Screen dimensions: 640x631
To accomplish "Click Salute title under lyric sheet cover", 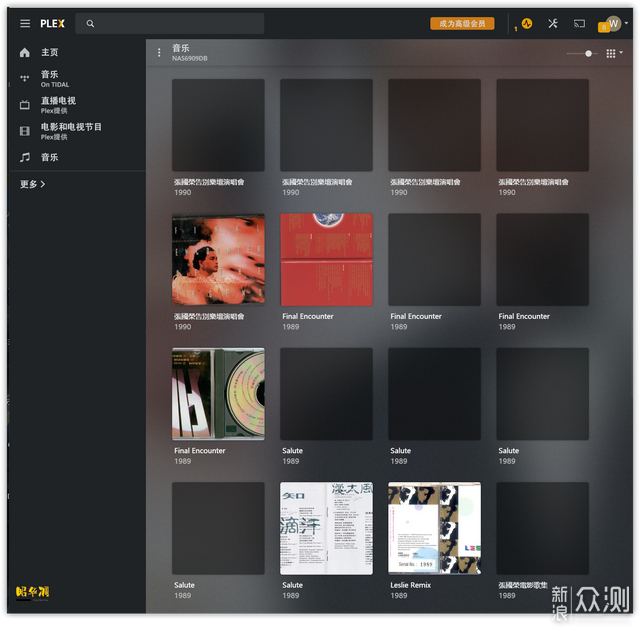I will pos(292,585).
